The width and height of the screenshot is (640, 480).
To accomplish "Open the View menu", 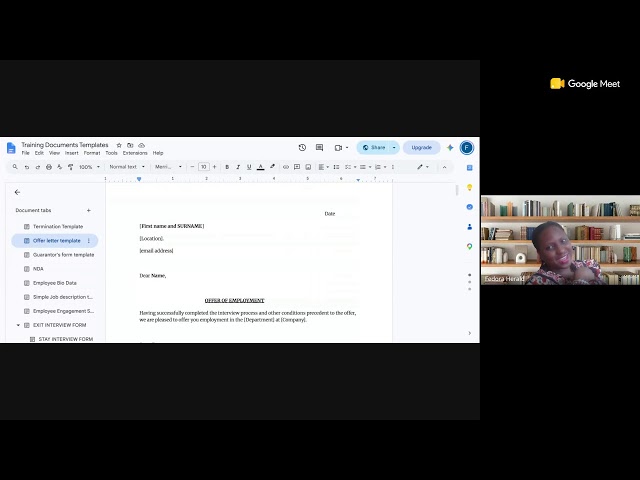I will coord(54,153).
